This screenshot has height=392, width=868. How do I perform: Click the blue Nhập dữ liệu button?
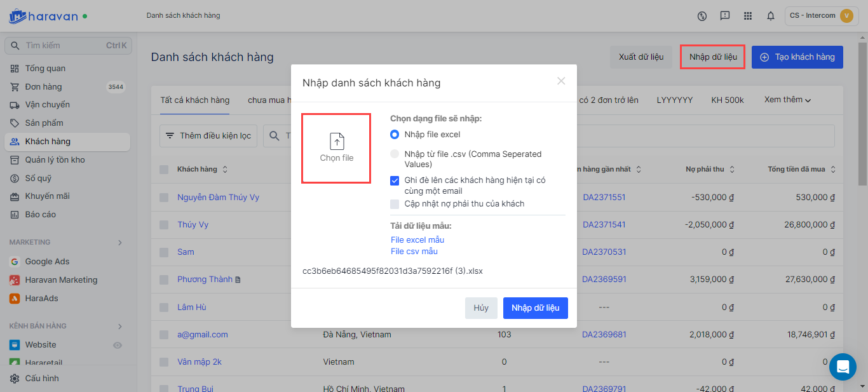coord(535,308)
